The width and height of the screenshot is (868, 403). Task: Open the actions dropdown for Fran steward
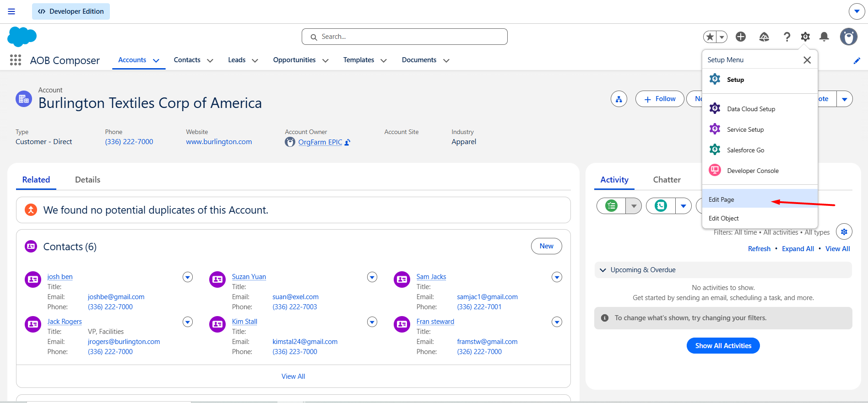[x=557, y=322]
